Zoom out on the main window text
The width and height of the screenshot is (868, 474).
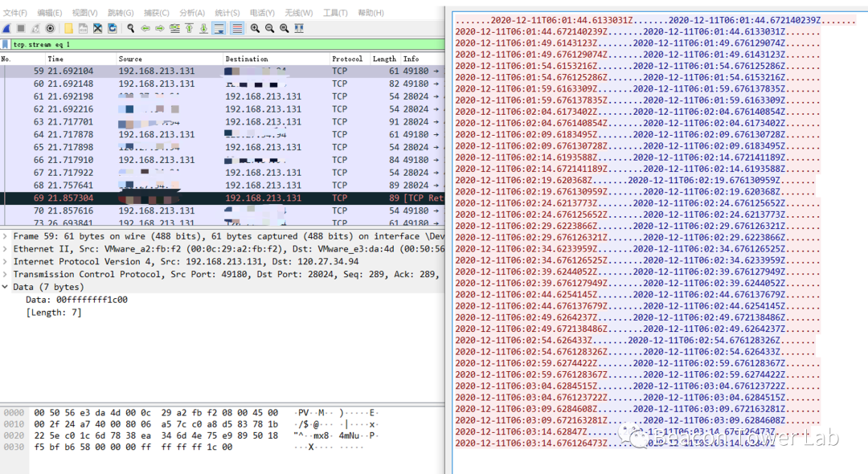pos(269,28)
